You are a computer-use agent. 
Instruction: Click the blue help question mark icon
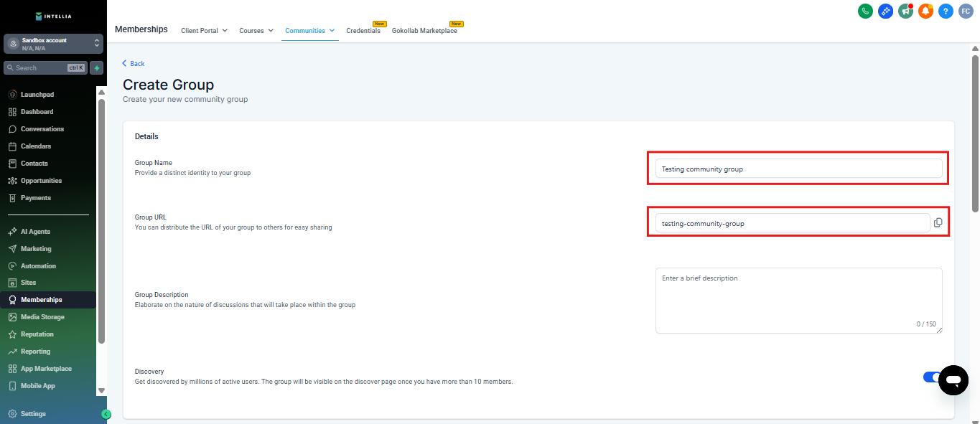(x=946, y=11)
